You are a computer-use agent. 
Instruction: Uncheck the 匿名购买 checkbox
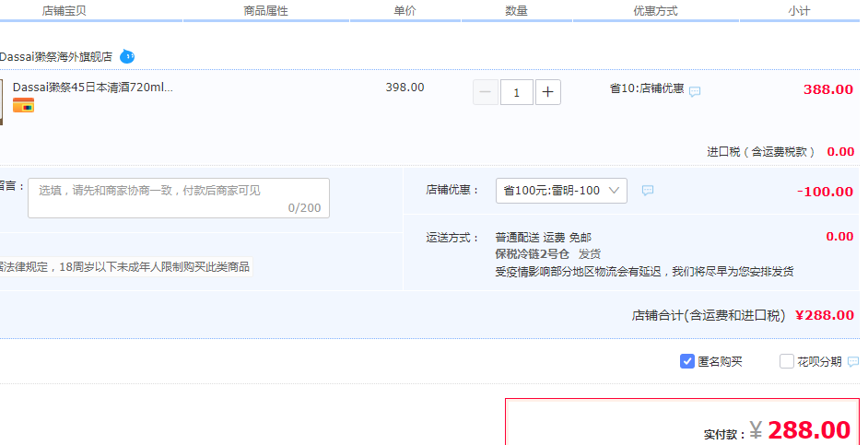point(687,361)
